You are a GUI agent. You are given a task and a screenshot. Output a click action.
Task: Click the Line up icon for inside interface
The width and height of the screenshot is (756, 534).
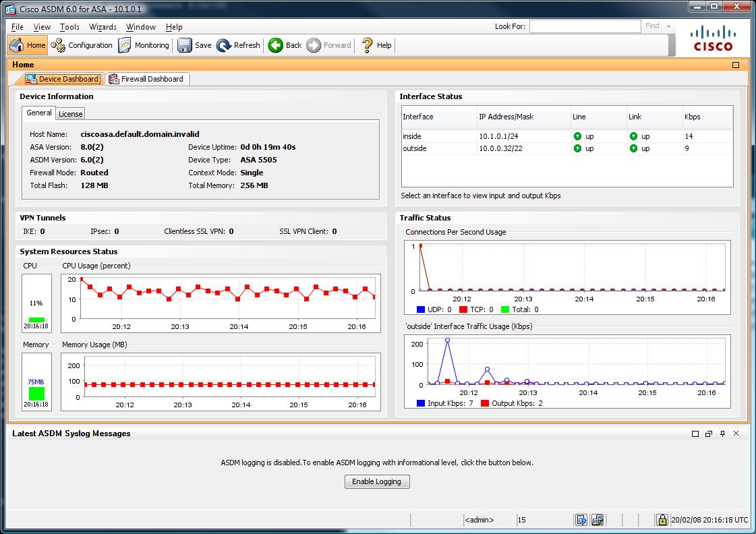pos(577,136)
